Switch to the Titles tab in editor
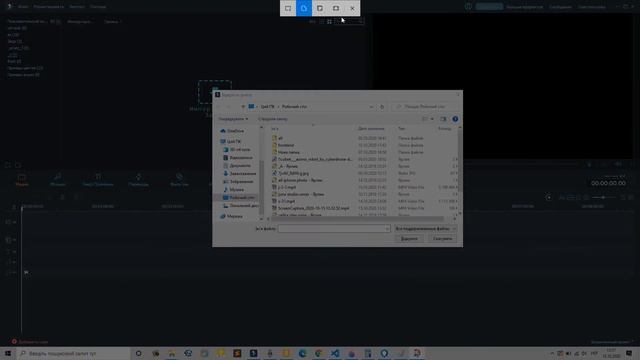640x360 pixels. pyautogui.click(x=98, y=180)
